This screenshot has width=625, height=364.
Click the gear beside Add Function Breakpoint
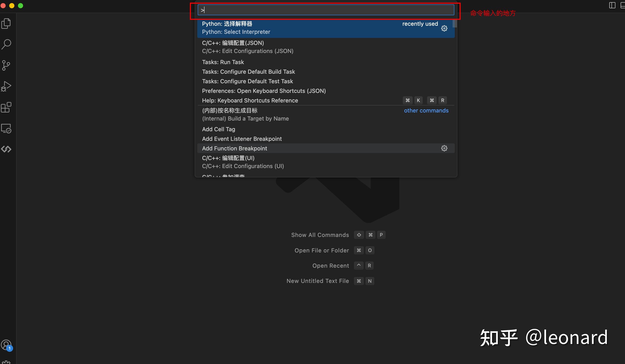coord(444,148)
